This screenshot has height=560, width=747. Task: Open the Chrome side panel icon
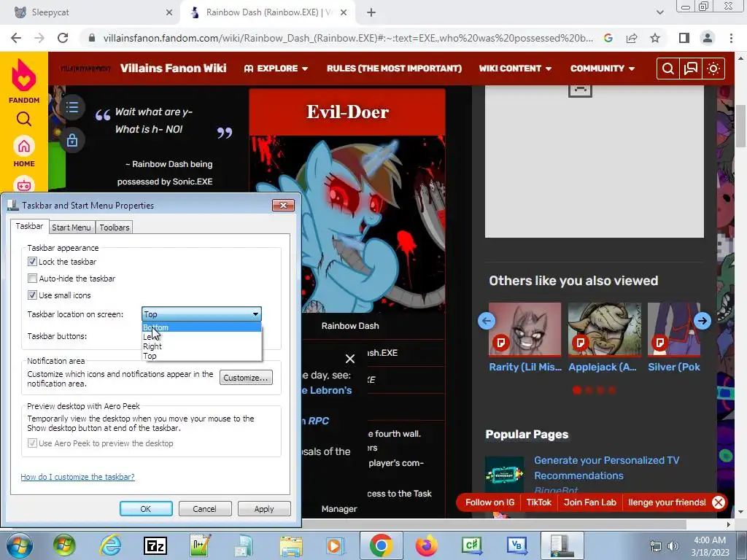pos(684,38)
